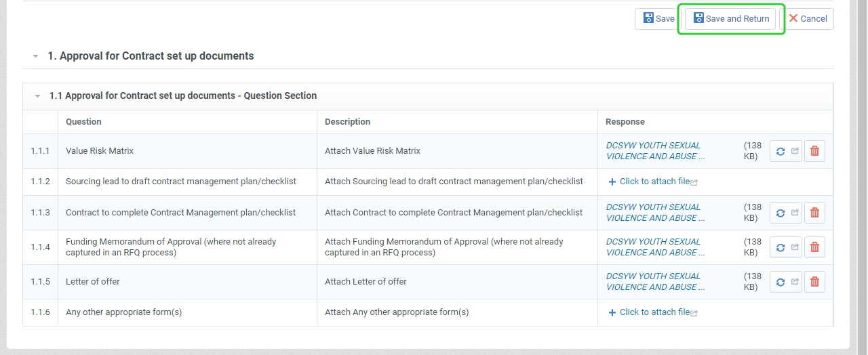Delete the Value Risk Matrix attachment
This screenshot has width=868, height=355.
point(814,151)
